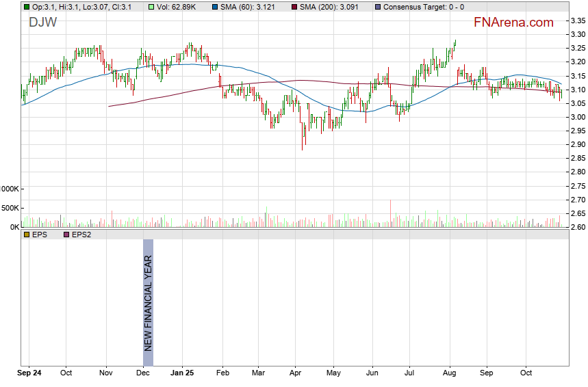The image size is (588, 387).
Task: Click the Aug label on the time axis
Action: point(450,374)
